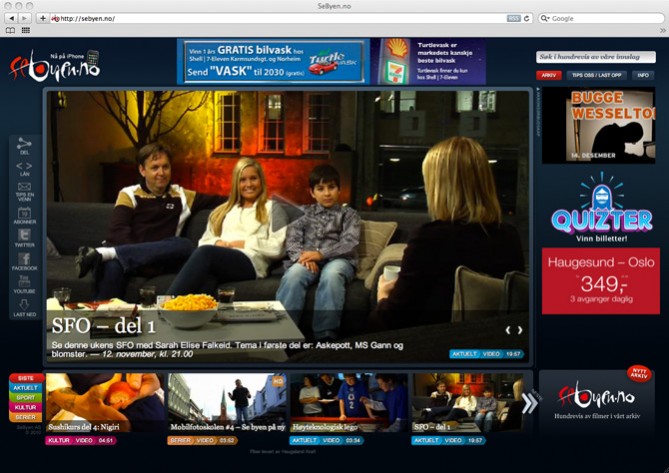The image size is (669, 473).
Task: Click the red Arkiv button
Action: point(548,75)
